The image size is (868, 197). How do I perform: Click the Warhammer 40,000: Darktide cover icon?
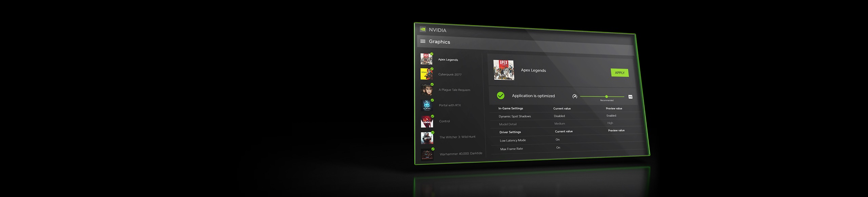[x=427, y=155]
